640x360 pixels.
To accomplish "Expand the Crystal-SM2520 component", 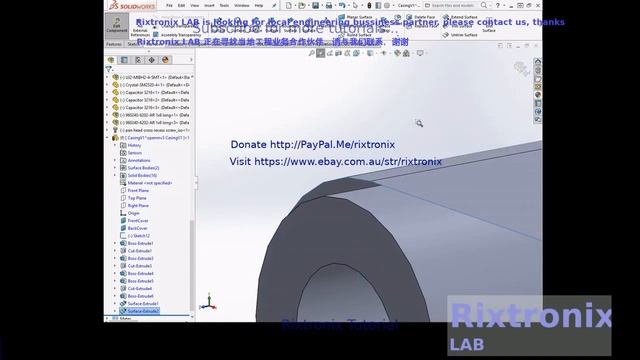I will [108, 85].
